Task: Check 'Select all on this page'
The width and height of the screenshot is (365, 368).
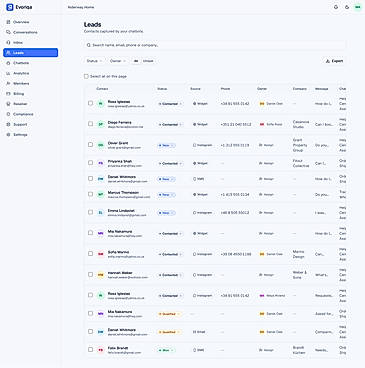Action: pos(86,76)
